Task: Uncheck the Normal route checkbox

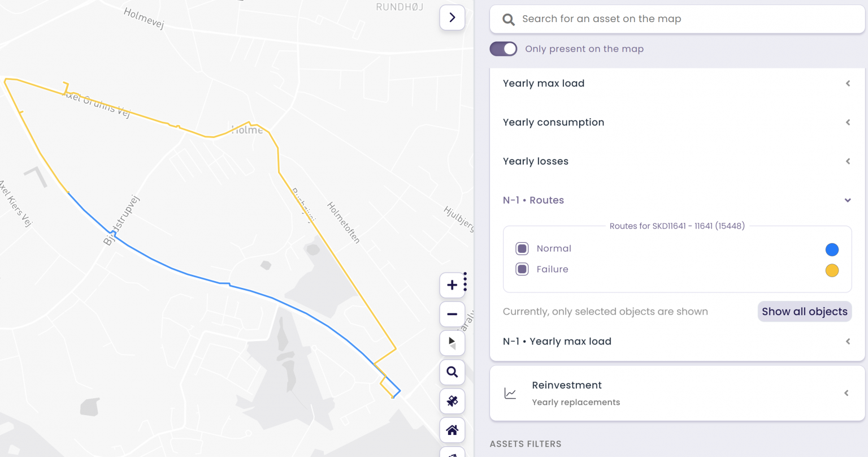Action: [x=522, y=248]
